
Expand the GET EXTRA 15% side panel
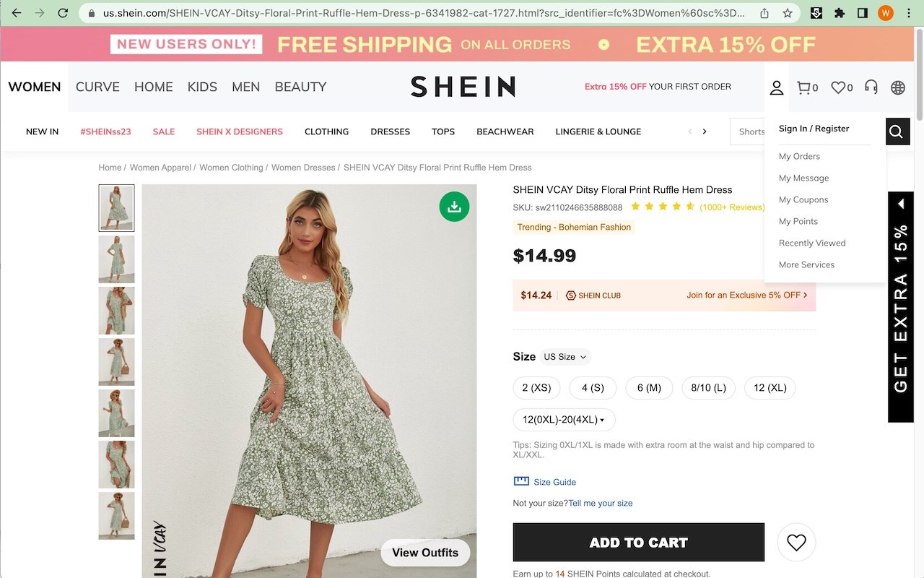coord(901,204)
